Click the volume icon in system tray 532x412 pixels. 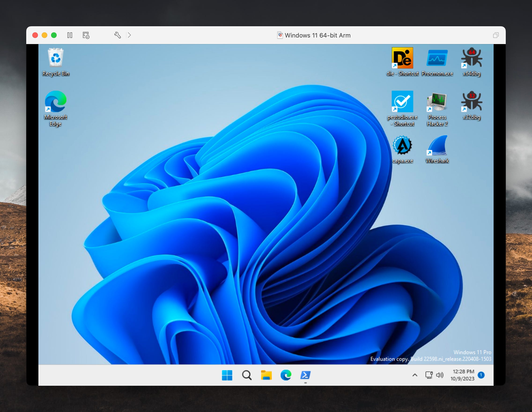tap(440, 375)
